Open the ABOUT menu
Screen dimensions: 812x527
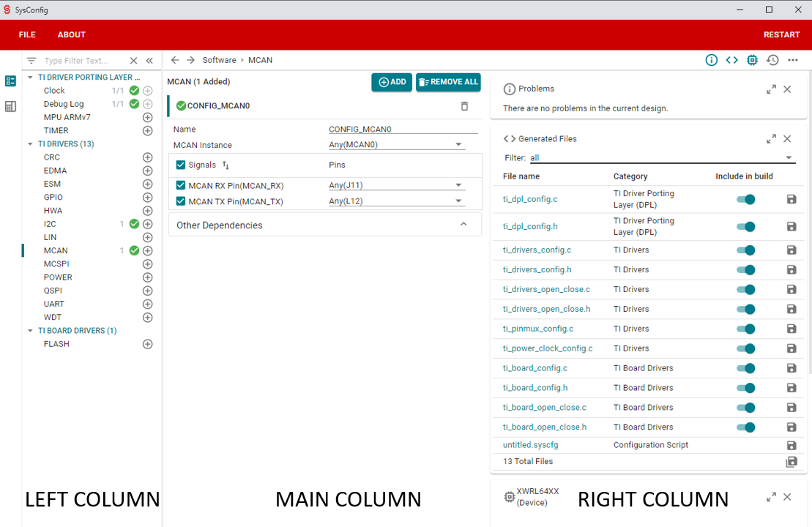(72, 35)
